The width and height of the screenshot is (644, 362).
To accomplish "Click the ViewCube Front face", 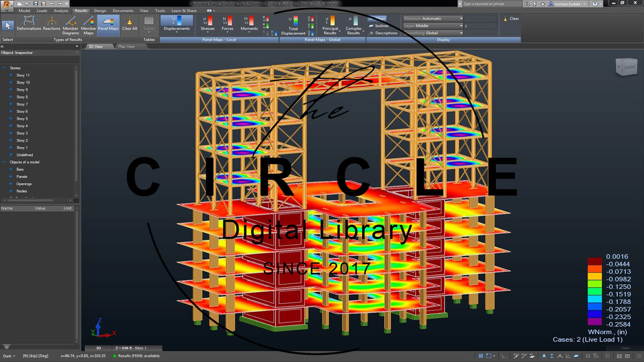I will (x=629, y=68).
